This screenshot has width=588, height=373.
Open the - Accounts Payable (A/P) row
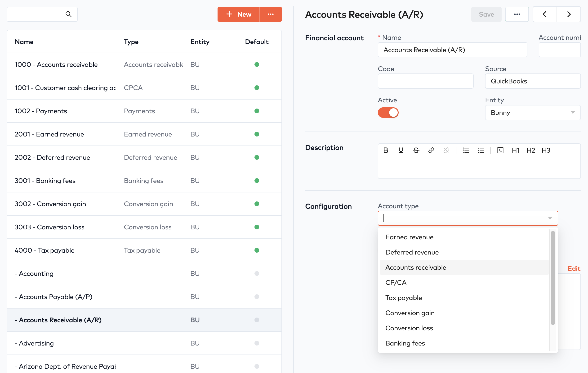pos(144,297)
